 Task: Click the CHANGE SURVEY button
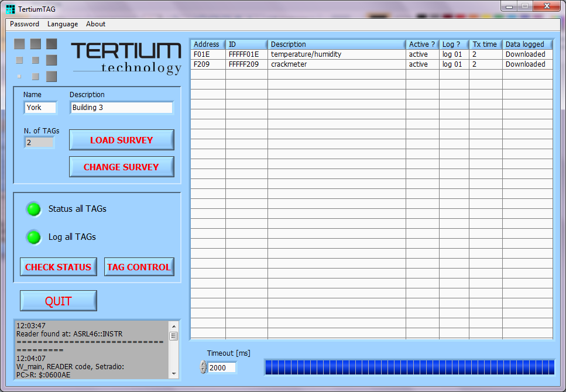122,167
